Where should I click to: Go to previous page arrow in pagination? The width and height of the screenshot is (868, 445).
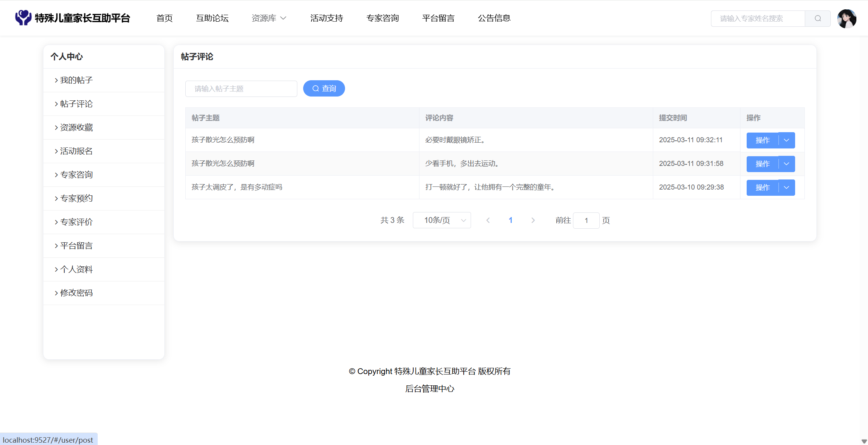[x=488, y=220]
